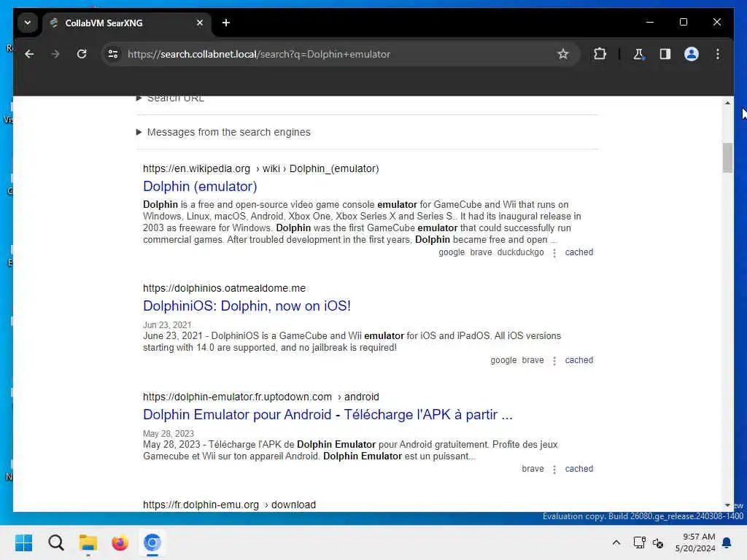Click 'google' engine label on DolphiniOS result
Viewport: 747px width, 560px height.
coord(503,360)
